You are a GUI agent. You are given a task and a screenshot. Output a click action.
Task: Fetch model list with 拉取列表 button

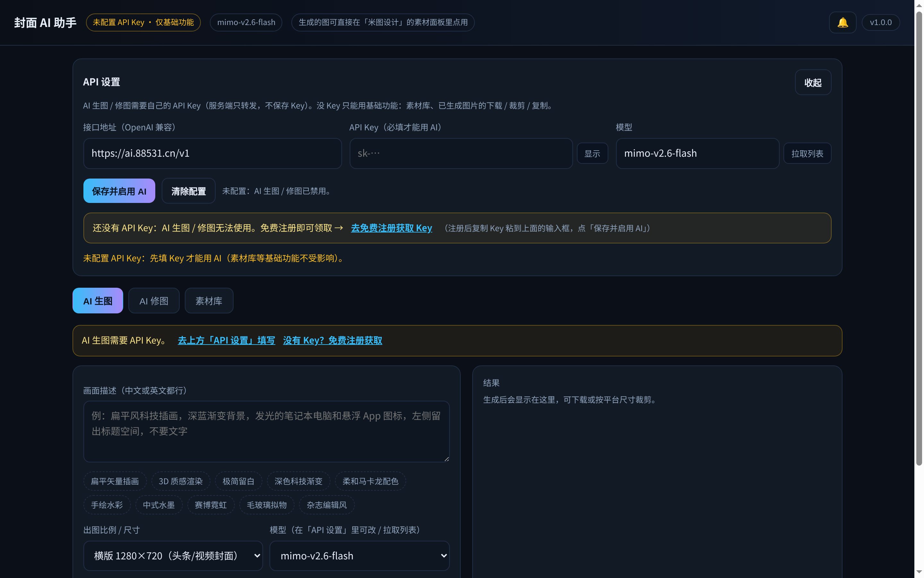pyautogui.click(x=807, y=153)
